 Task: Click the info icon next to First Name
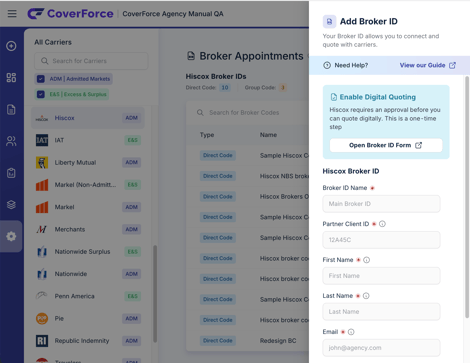pyautogui.click(x=366, y=260)
